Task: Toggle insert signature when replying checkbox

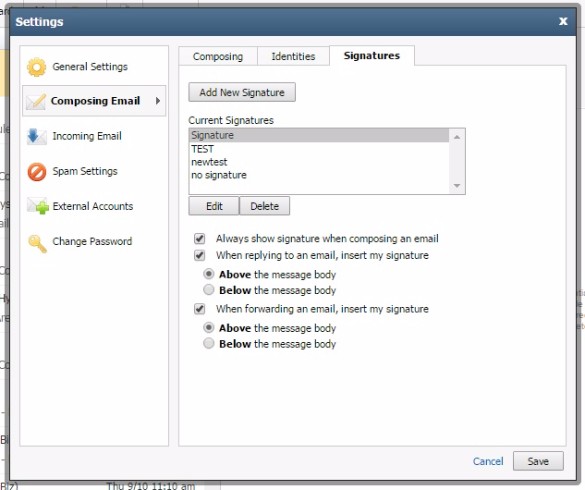Action: [200, 255]
